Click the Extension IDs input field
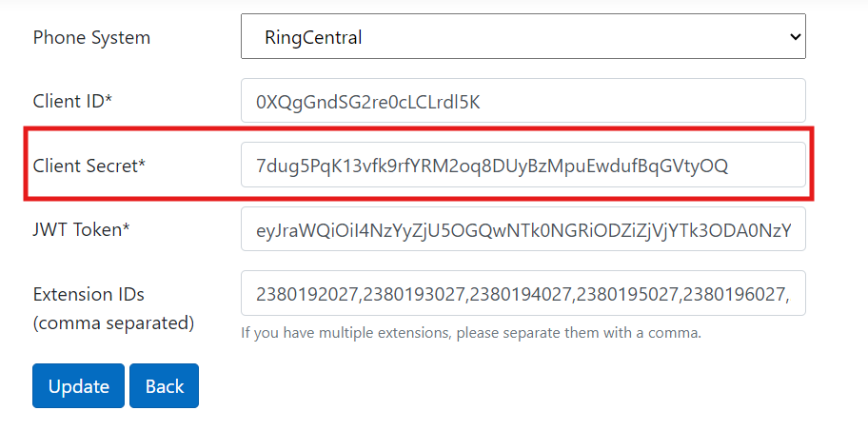The width and height of the screenshot is (868, 430). (523, 294)
